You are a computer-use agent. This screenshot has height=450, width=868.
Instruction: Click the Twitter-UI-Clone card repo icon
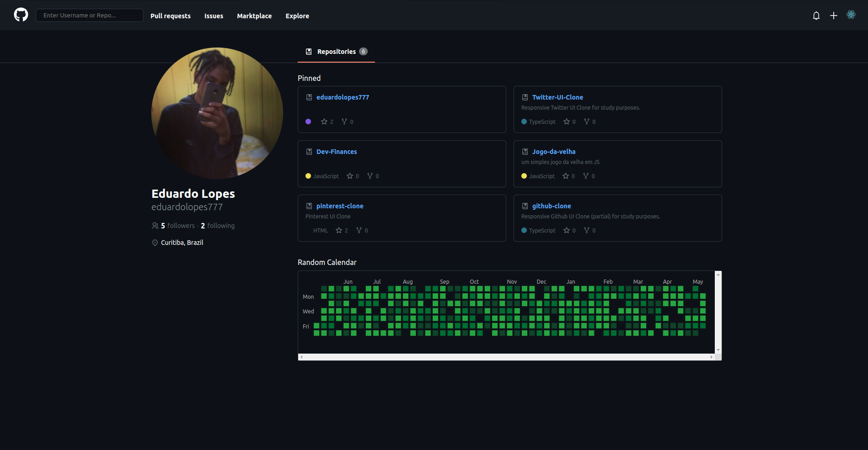pyautogui.click(x=525, y=97)
